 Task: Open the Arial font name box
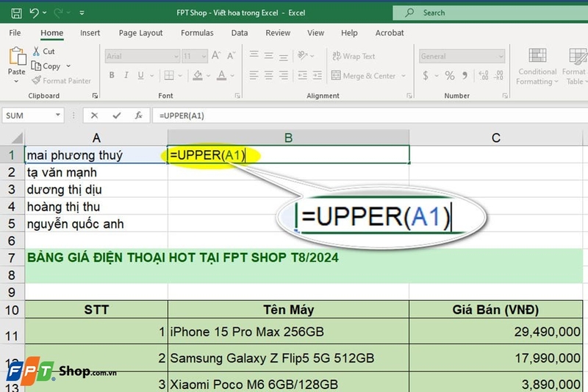142,57
